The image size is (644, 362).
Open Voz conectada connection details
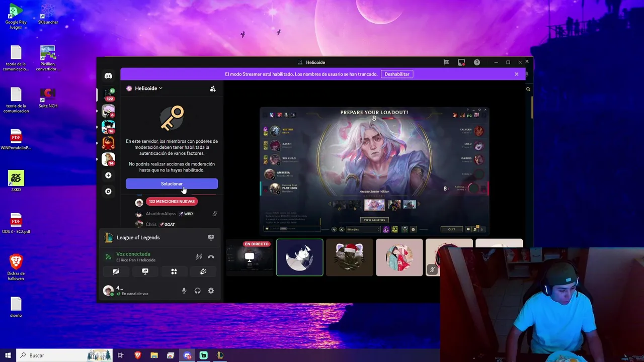[133, 254]
